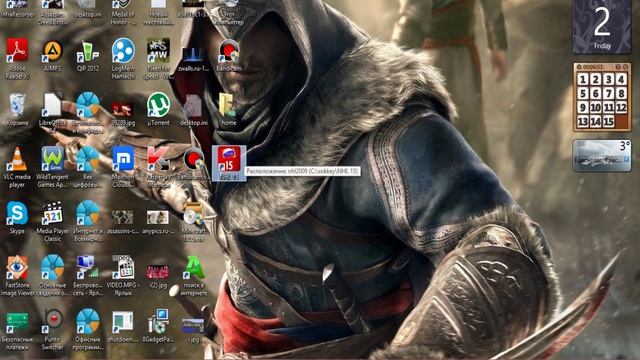The height and width of the screenshot is (360, 640).
Task: Launch the Punto Switcher icon
Action: [x=53, y=322]
